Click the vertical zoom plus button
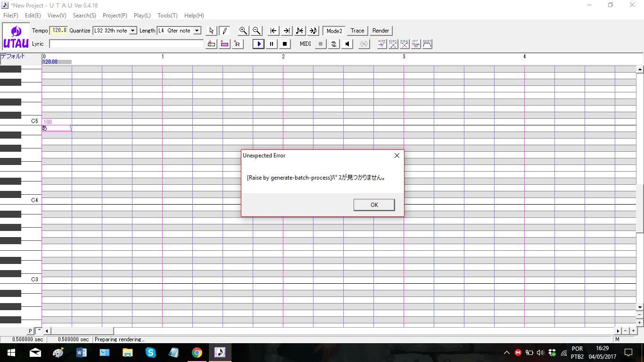Image resolution: width=644 pixels, height=362 pixels. pos(640,323)
